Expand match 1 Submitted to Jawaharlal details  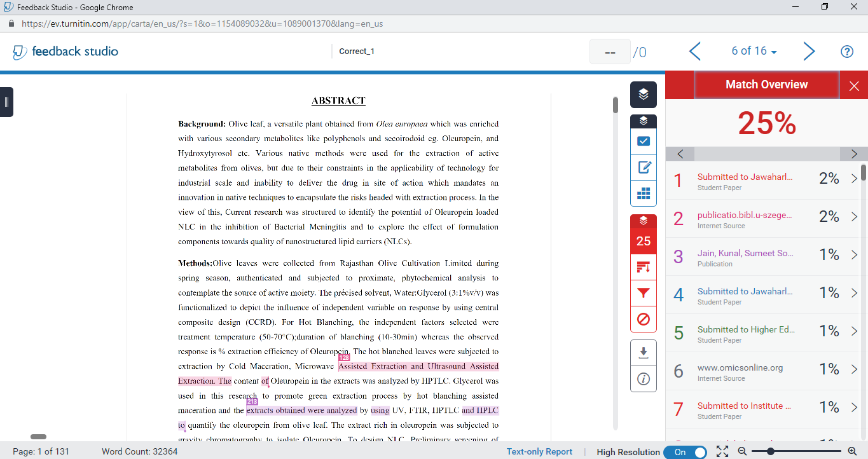coord(854,179)
